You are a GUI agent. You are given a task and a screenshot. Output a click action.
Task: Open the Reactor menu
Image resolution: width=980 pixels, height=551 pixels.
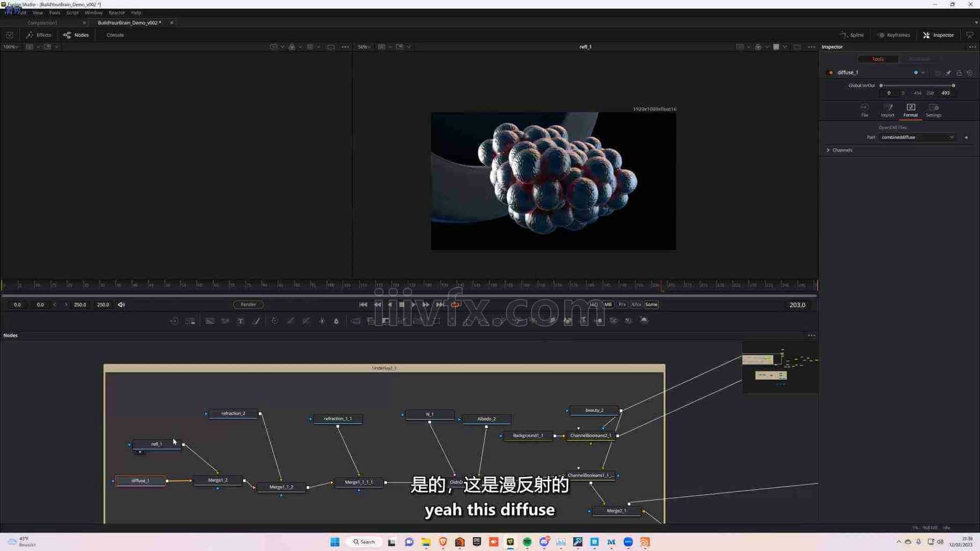(116, 12)
